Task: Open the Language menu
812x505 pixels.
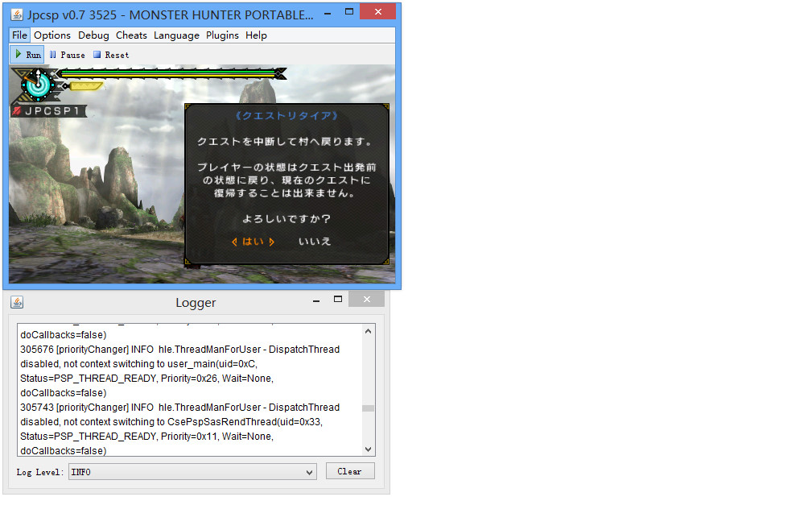Action: click(176, 35)
